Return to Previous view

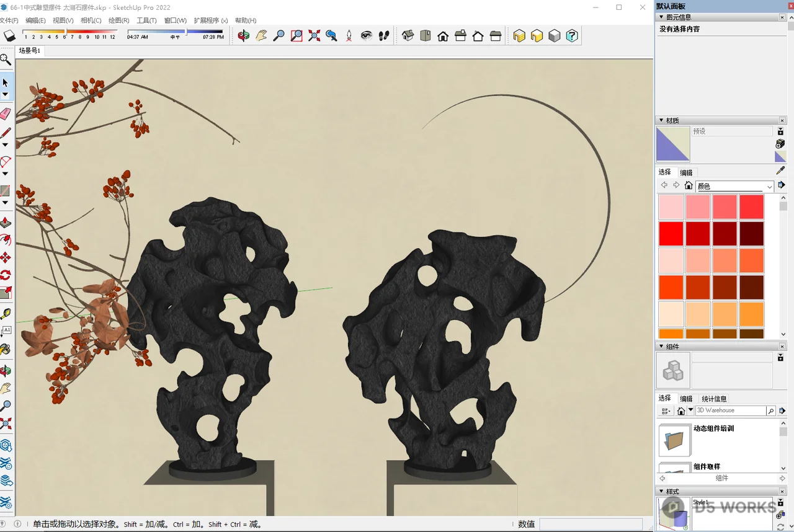331,36
